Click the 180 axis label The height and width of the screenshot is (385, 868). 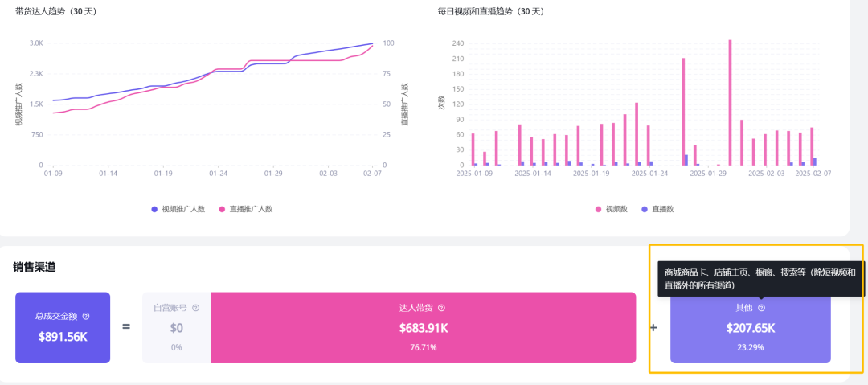click(x=458, y=74)
